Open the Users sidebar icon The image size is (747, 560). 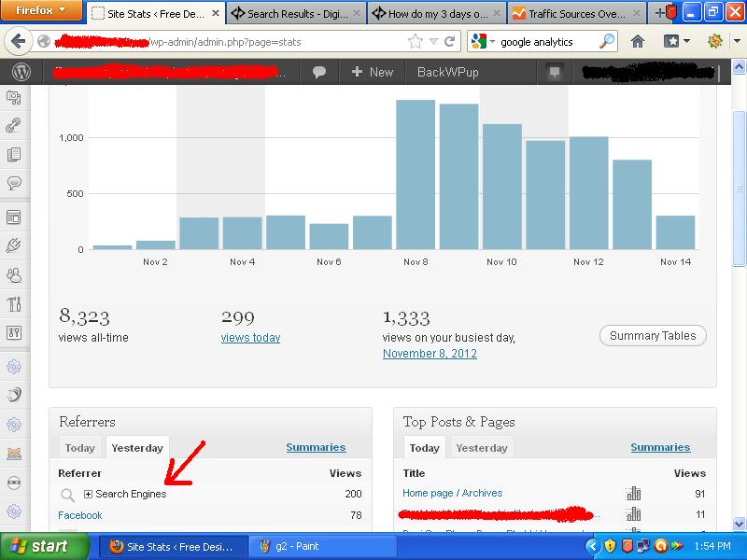[x=14, y=275]
